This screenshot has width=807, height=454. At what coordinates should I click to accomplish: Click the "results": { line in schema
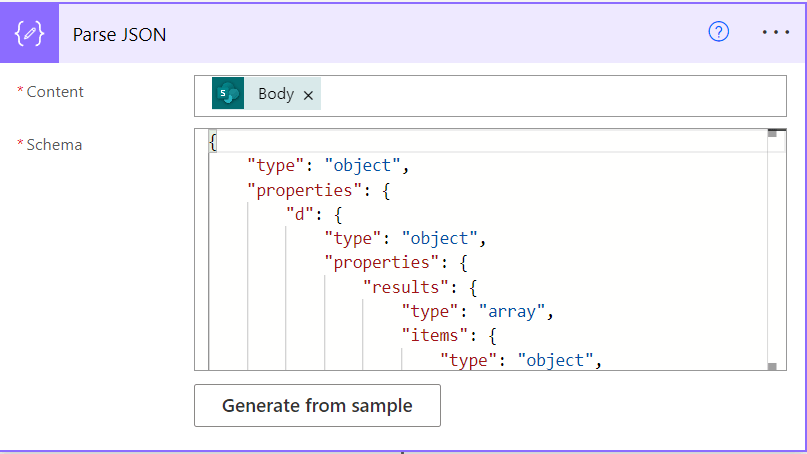coord(420,287)
